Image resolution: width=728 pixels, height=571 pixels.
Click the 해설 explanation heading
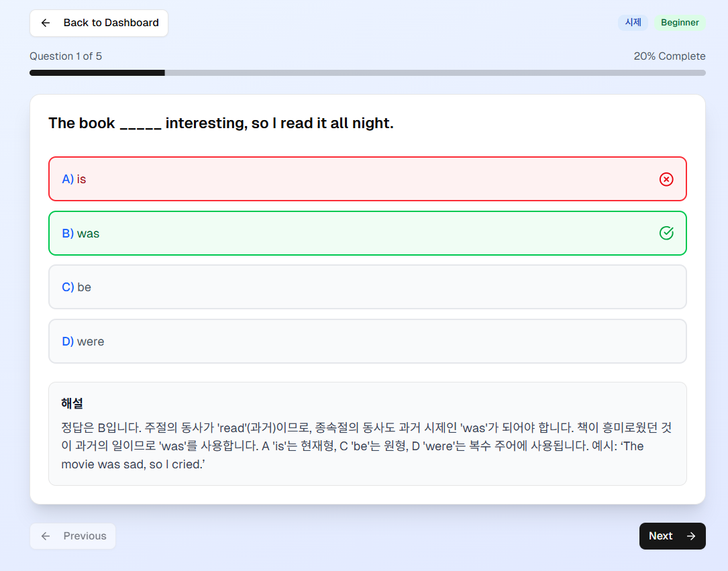point(72,403)
